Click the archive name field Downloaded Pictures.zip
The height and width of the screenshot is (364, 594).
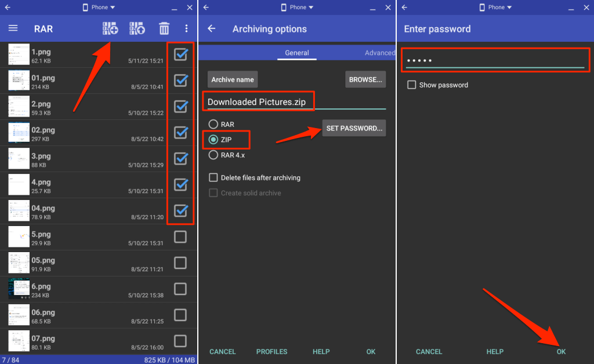tap(296, 102)
